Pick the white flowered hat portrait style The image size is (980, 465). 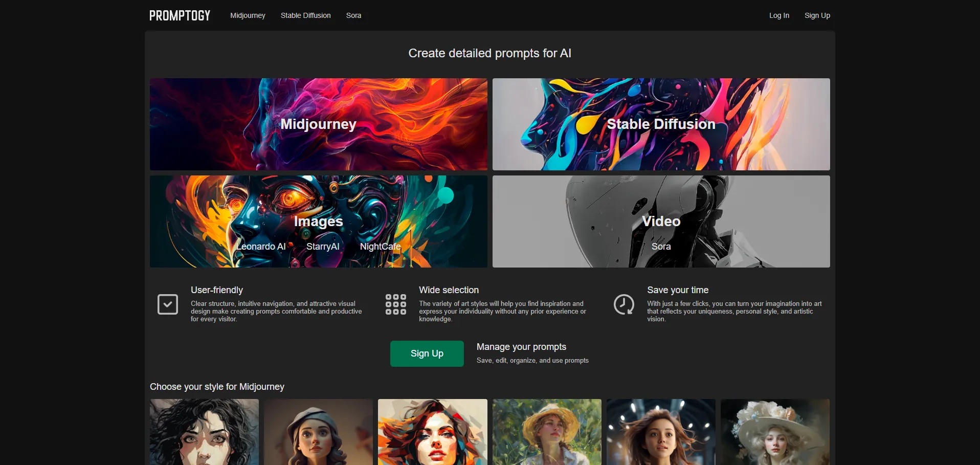(x=774, y=432)
